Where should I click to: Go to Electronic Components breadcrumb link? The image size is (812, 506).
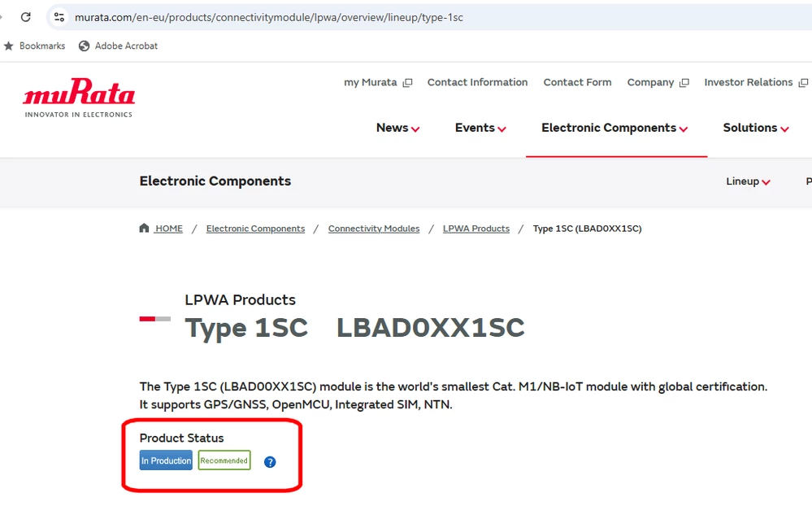pyautogui.click(x=255, y=229)
